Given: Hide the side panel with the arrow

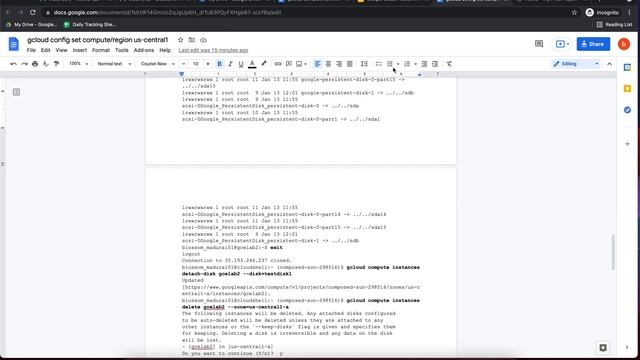Looking at the screenshot, I should [x=627, y=347].
